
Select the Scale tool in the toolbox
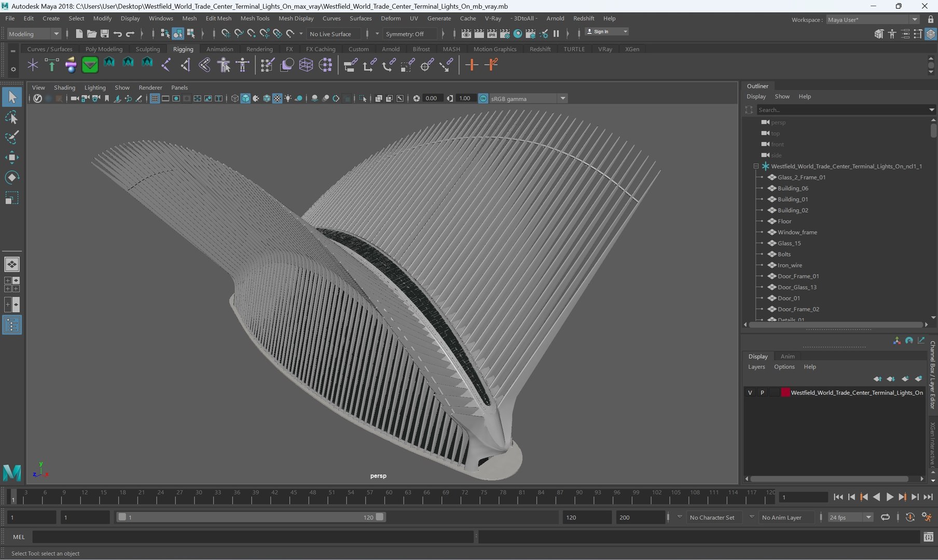(12, 198)
